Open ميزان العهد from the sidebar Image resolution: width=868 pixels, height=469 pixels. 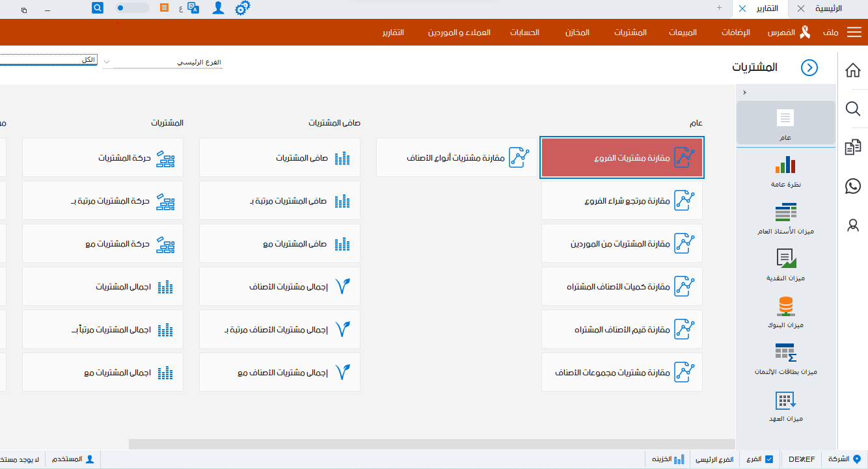point(785,400)
